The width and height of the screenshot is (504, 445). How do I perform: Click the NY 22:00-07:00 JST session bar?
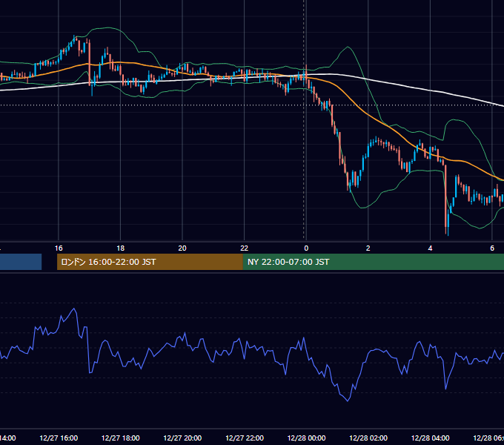click(373, 262)
